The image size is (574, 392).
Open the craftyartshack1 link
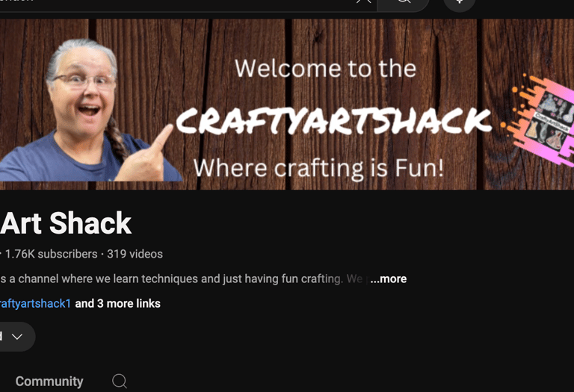35,303
